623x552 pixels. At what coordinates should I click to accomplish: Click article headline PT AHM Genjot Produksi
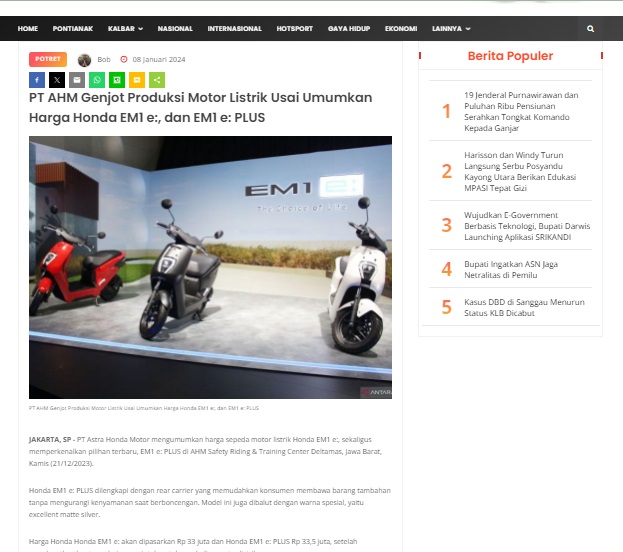(x=201, y=107)
